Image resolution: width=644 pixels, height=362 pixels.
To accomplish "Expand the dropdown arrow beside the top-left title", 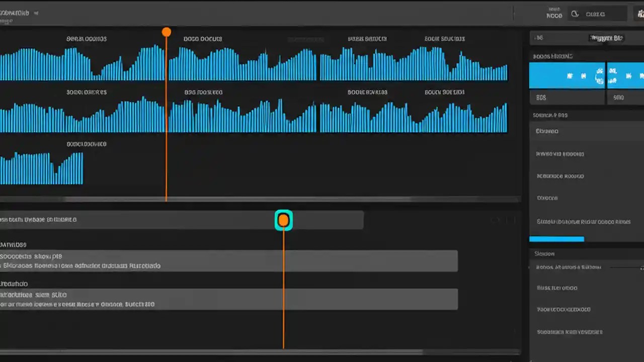I will [35, 14].
